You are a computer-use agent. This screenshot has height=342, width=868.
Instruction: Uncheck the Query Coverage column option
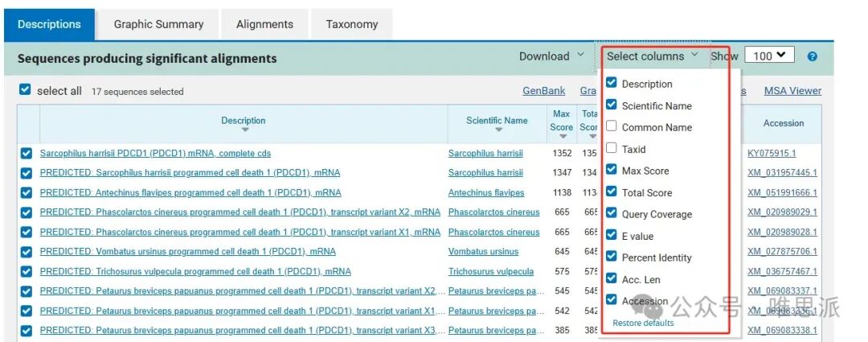(611, 213)
